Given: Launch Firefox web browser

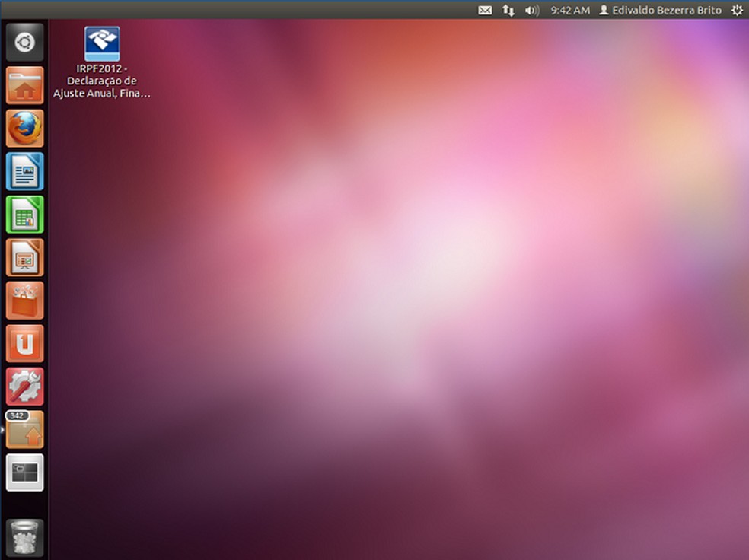Looking at the screenshot, I should tap(25, 129).
